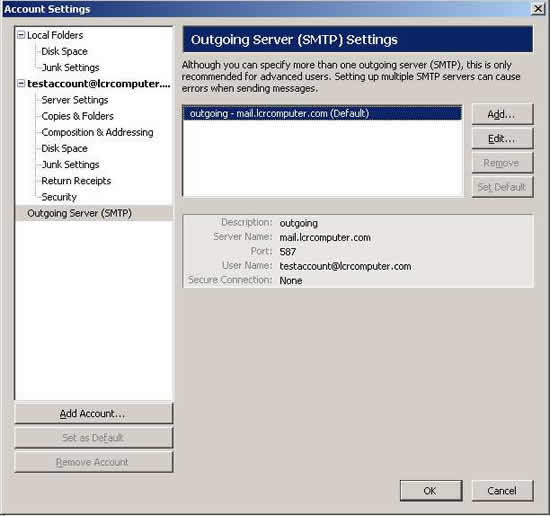Confirm settings with the OK button
550x516 pixels.
[431, 490]
